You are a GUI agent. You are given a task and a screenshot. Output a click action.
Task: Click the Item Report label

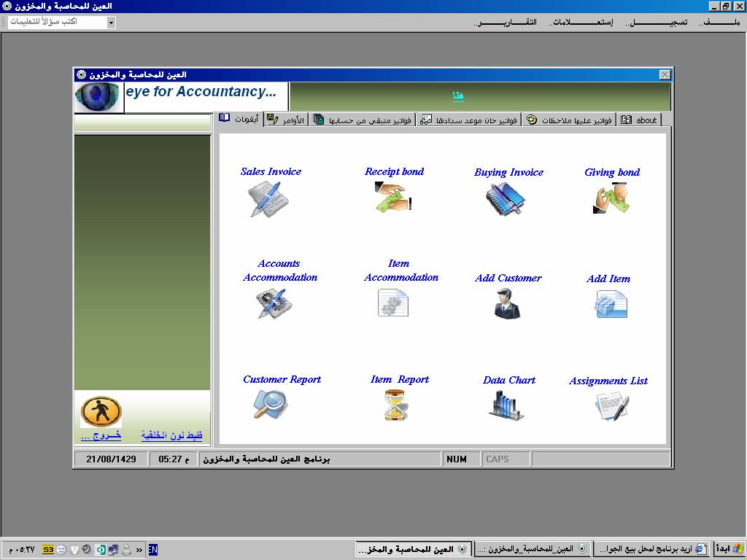click(x=399, y=379)
